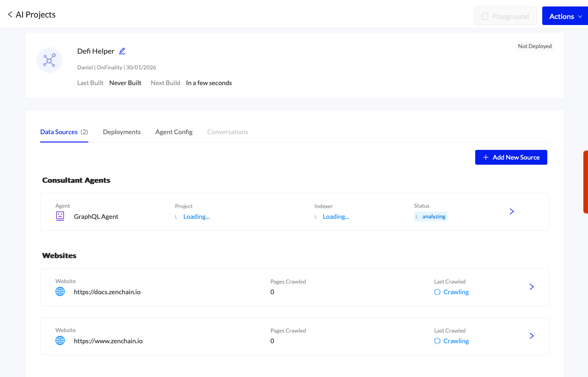Expand the www.zenchain.io row chevron
The height and width of the screenshot is (377, 588).
[x=532, y=336]
